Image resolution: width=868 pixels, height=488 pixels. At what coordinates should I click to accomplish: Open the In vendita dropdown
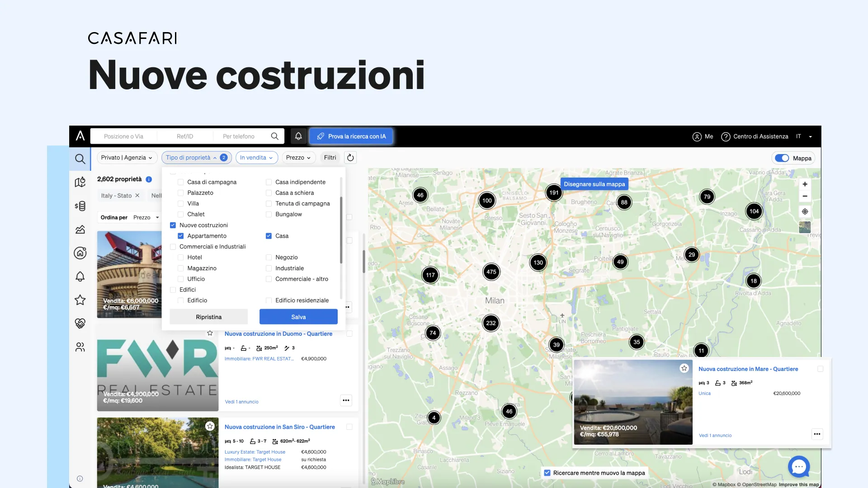pos(257,158)
